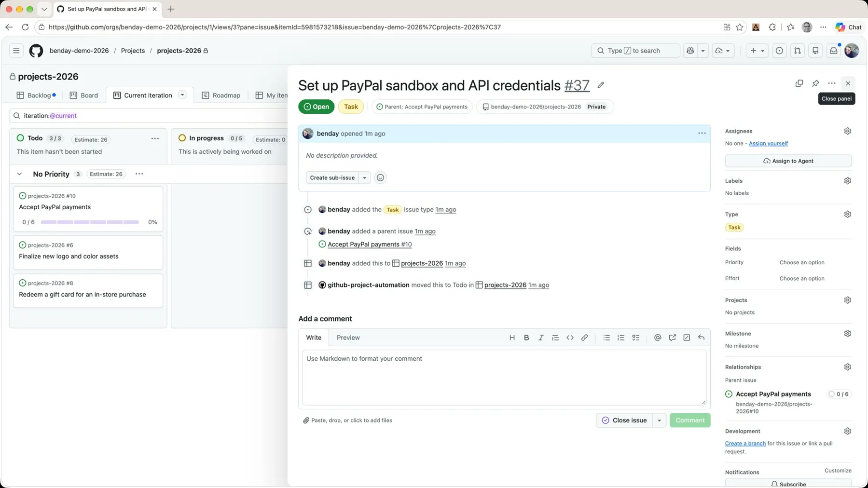The height and width of the screenshot is (488, 868).
Task: Insert a link in the comment editor
Action: coord(584,338)
